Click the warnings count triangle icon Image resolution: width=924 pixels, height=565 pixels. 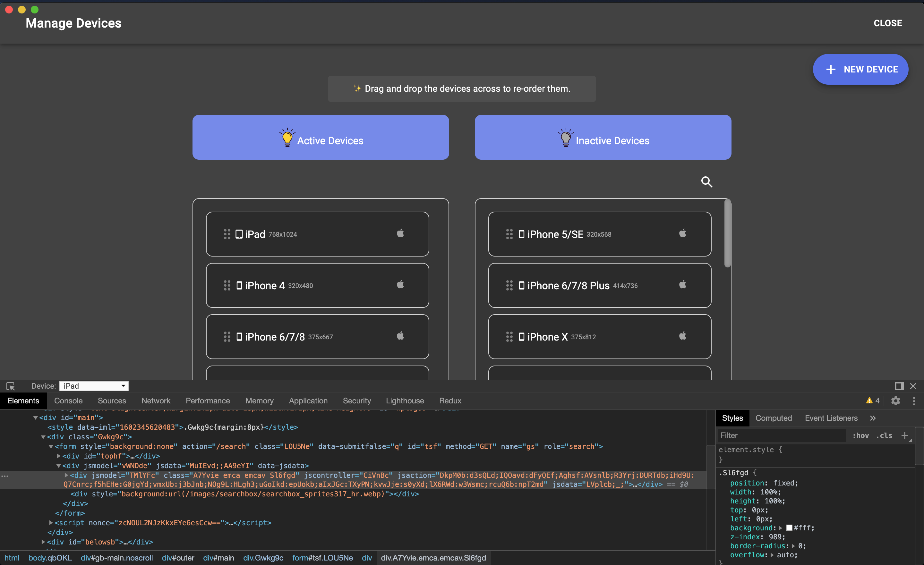click(869, 401)
